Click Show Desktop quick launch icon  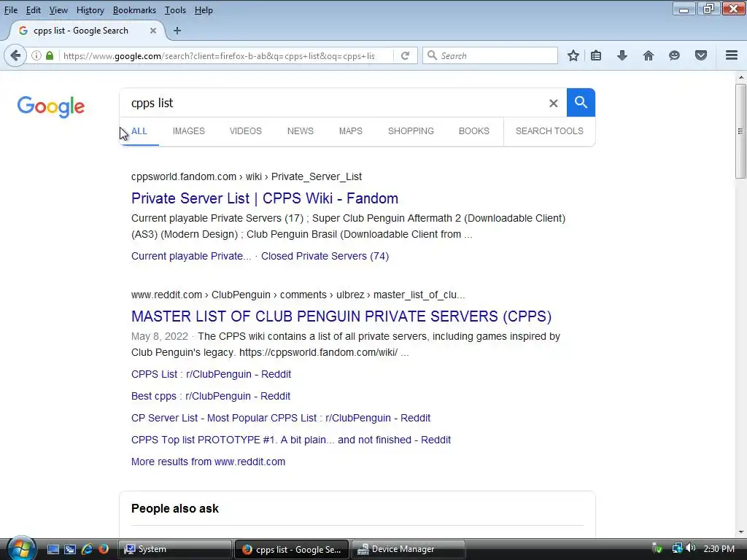click(53, 549)
